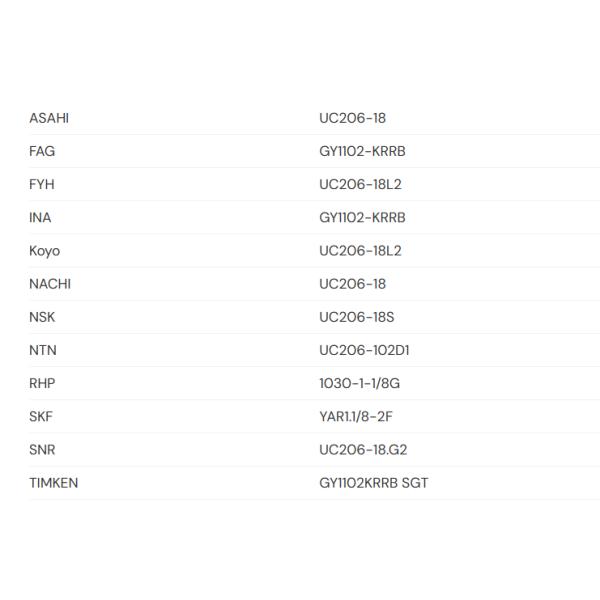
Task: Click part number UC206-18S
Action: (x=357, y=317)
